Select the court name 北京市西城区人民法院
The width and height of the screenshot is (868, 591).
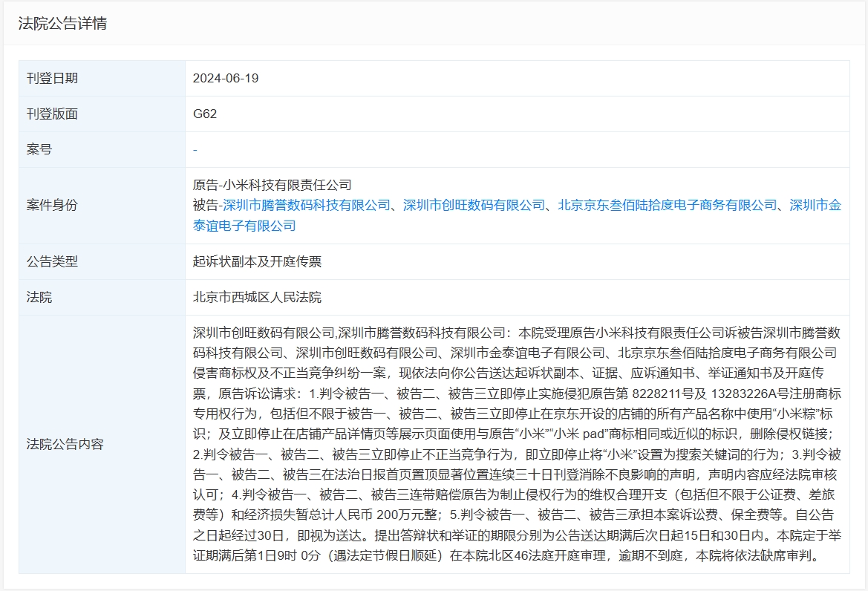257,297
